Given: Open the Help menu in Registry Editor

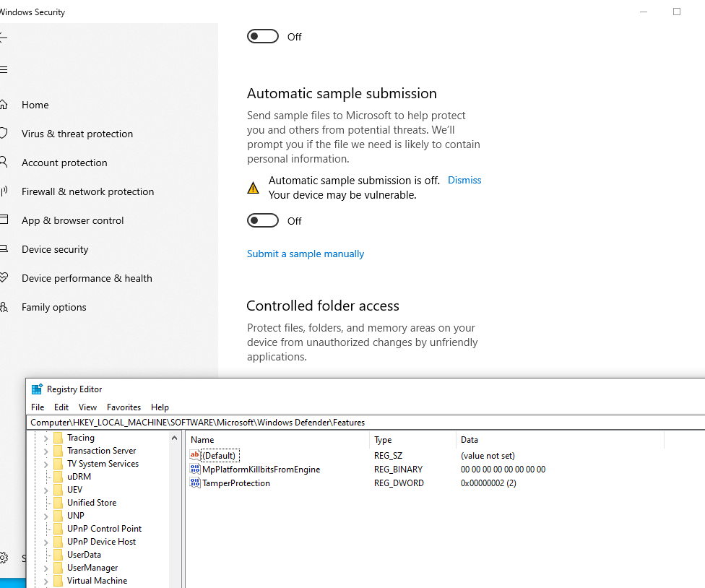Looking at the screenshot, I should pyautogui.click(x=160, y=407).
